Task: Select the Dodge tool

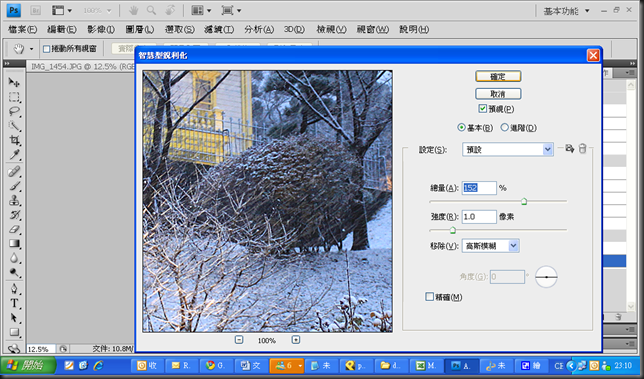Action: pyautogui.click(x=14, y=273)
